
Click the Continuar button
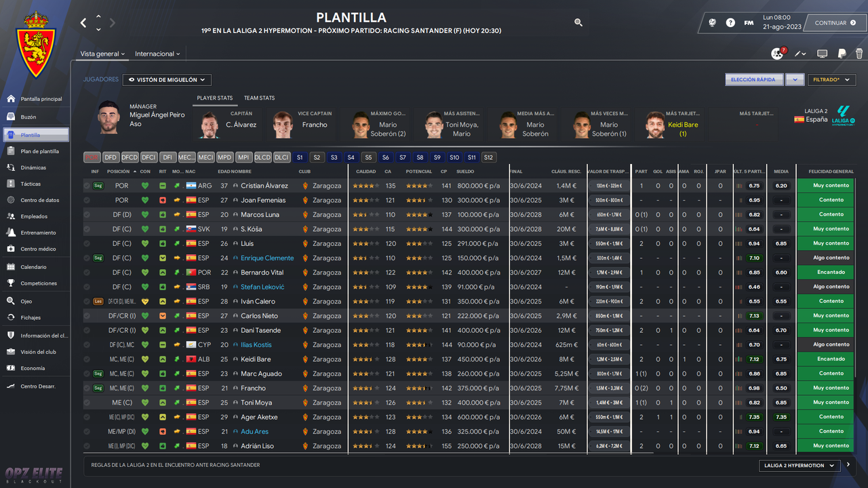835,23
